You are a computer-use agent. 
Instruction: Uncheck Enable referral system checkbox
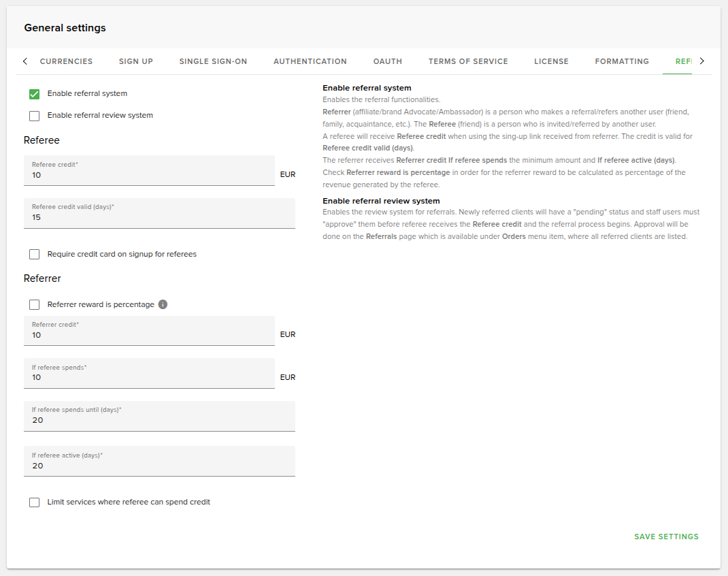coord(35,94)
